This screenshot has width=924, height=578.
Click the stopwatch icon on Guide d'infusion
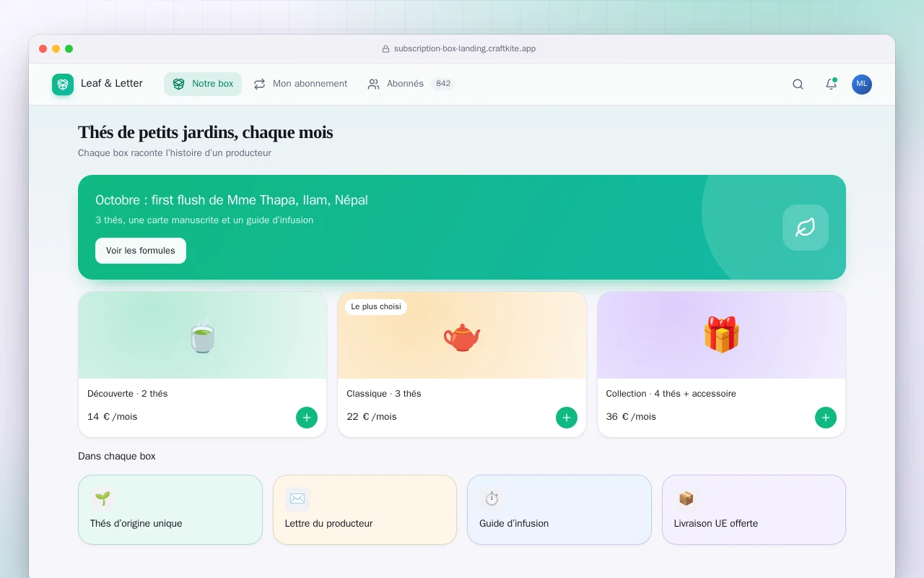pyautogui.click(x=492, y=499)
